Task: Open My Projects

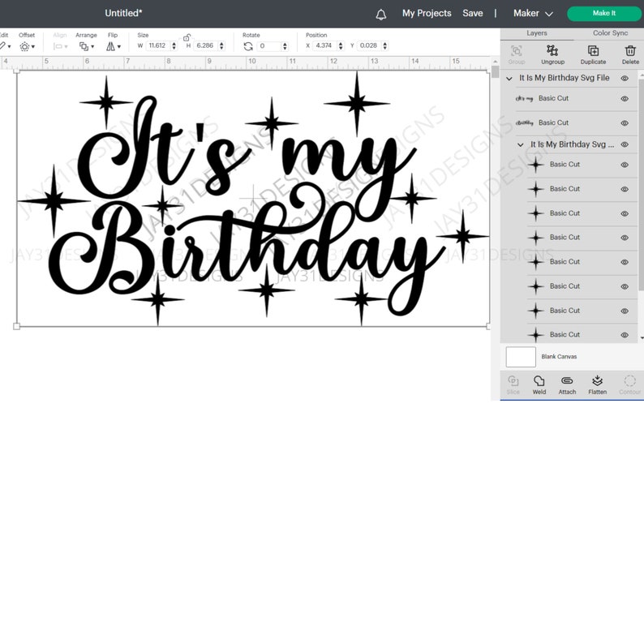Action: tap(427, 13)
